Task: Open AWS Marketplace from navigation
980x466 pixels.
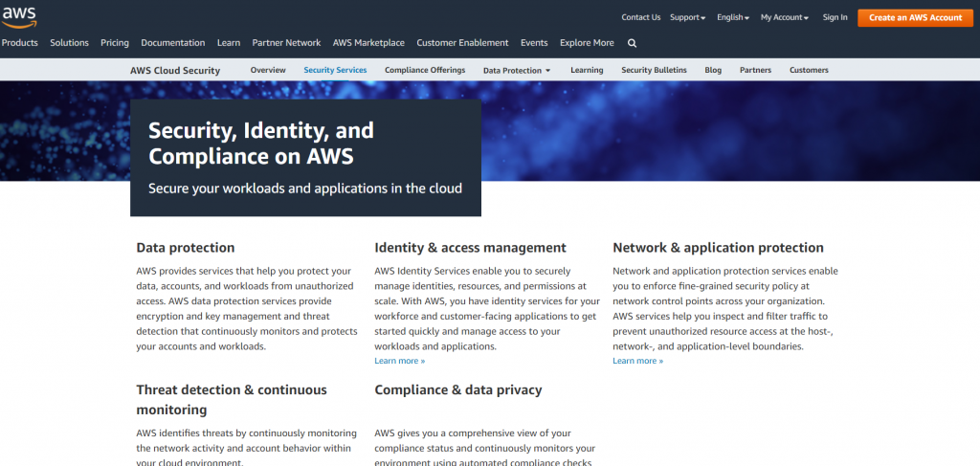Action: click(368, 43)
